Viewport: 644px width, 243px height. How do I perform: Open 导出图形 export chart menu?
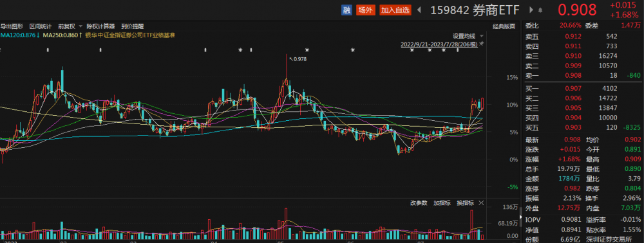tap(12, 26)
